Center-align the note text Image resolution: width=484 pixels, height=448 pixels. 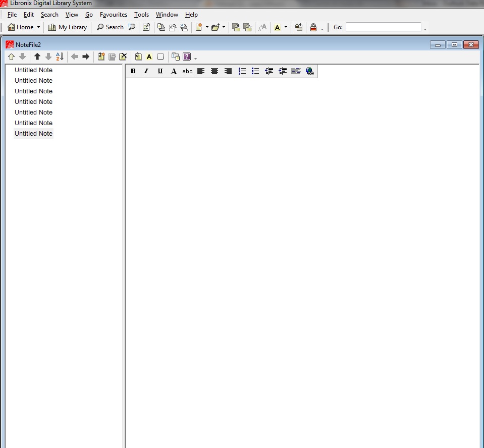pyautogui.click(x=214, y=71)
